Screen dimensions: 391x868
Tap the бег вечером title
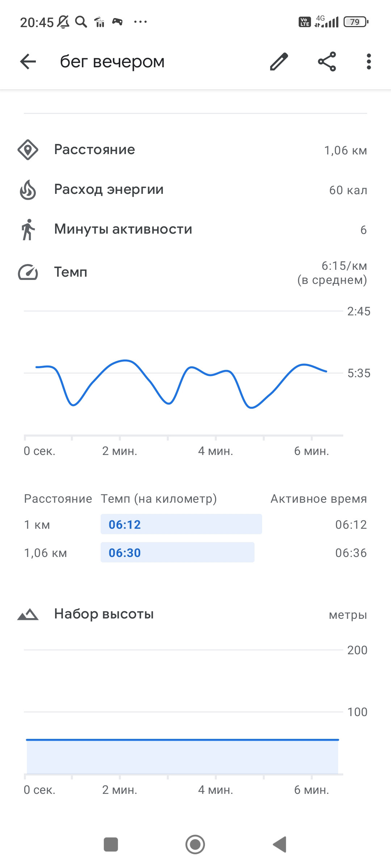[x=112, y=61]
